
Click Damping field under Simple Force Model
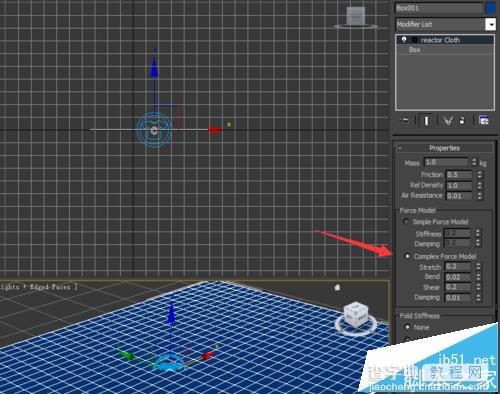[457, 243]
